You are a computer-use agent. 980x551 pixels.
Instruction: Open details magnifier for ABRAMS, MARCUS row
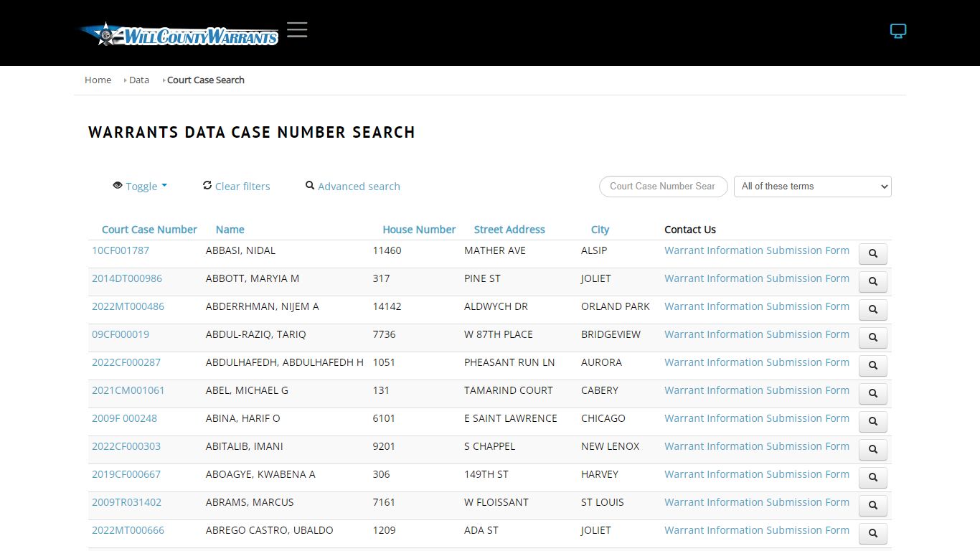(x=873, y=506)
